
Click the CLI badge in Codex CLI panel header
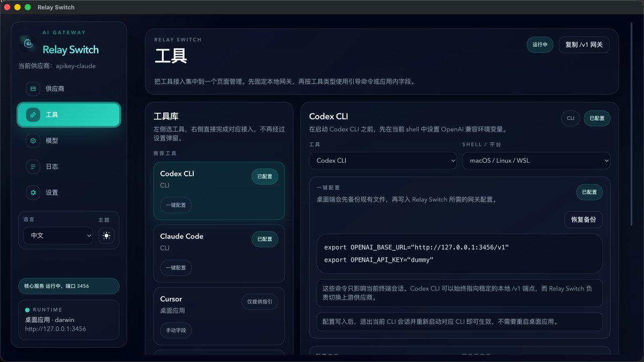[x=570, y=119]
